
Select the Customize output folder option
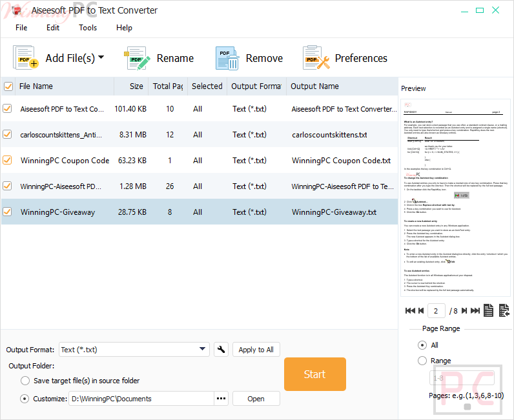tap(25, 399)
